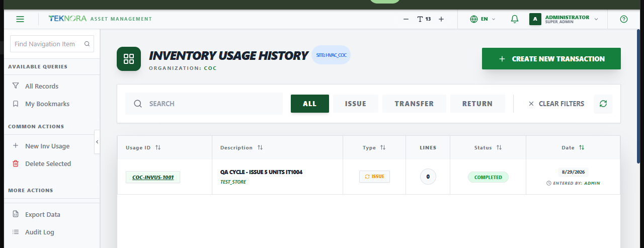Viewport: 644px width, 248px height.
Task: Click the Inventory Usage History module icon
Action: pos(129,59)
